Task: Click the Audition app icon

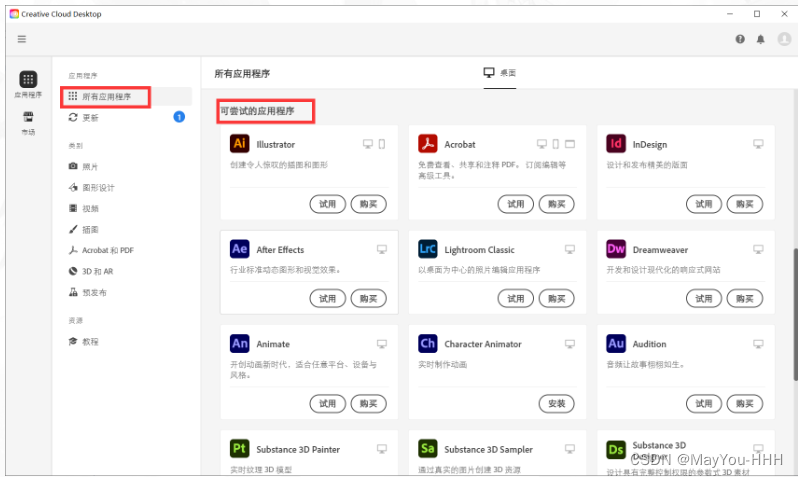Action: tap(616, 344)
